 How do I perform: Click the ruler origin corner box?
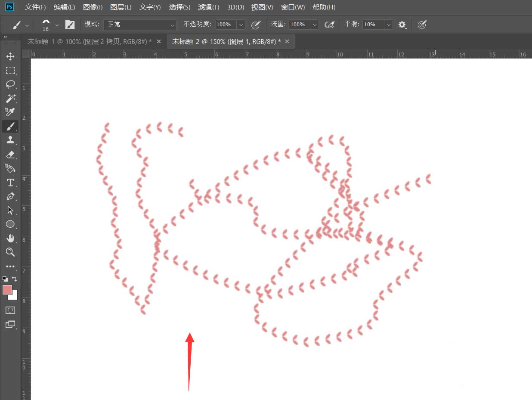[x=26, y=54]
